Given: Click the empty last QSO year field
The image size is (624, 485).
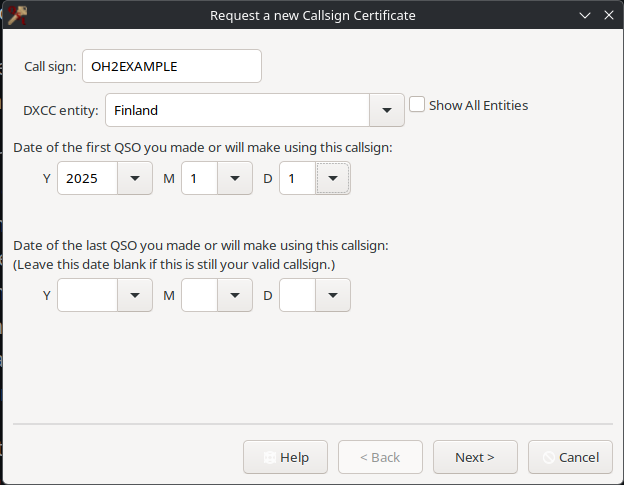Looking at the screenshot, I should coord(88,295).
